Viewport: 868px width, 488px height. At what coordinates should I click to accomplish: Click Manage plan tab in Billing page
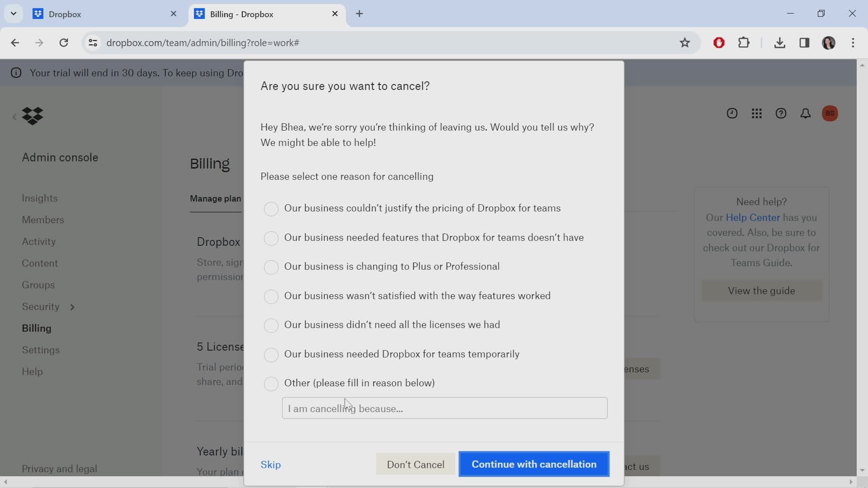click(x=216, y=198)
